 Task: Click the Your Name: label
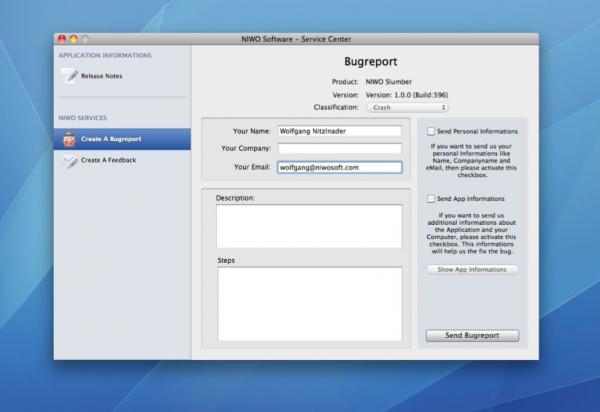pyautogui.click(x=251, y=131)
